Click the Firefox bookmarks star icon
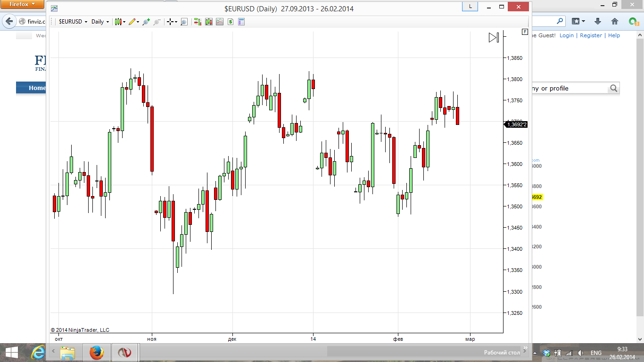 click(576, 21)
